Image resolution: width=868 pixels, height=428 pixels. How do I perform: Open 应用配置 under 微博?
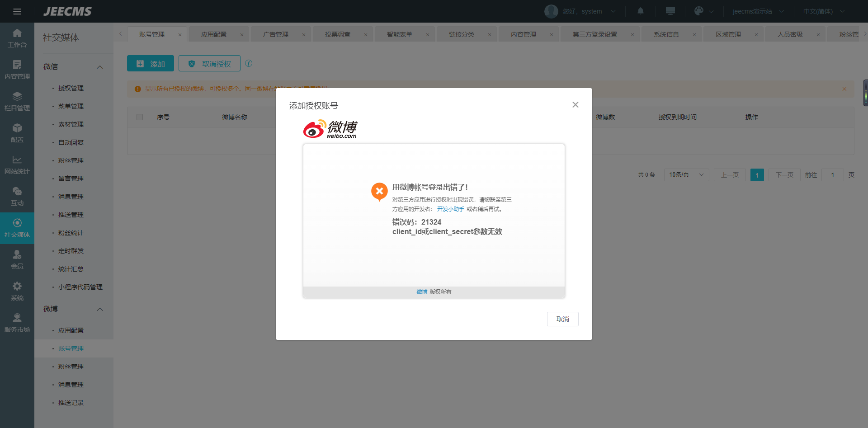click(71, 330)
